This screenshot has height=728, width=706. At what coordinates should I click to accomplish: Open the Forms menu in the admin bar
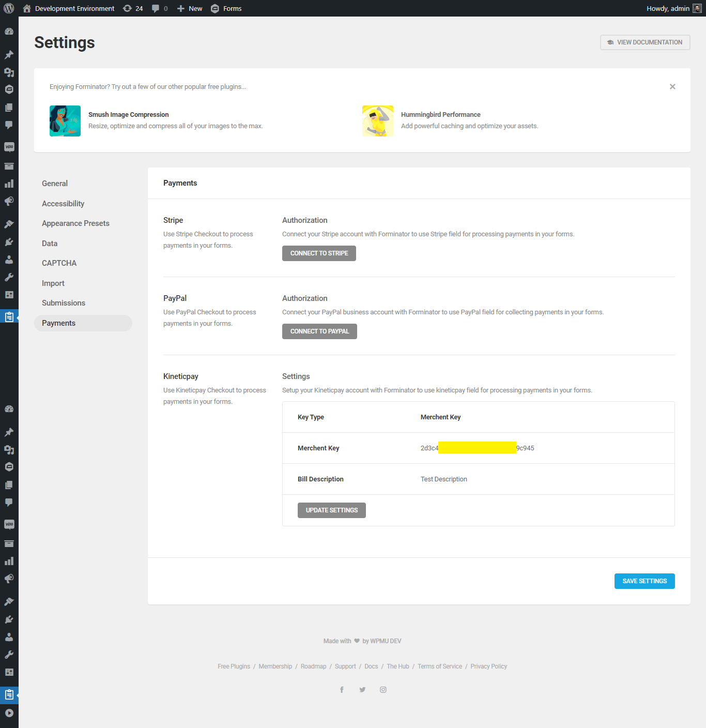coord(226,8)
